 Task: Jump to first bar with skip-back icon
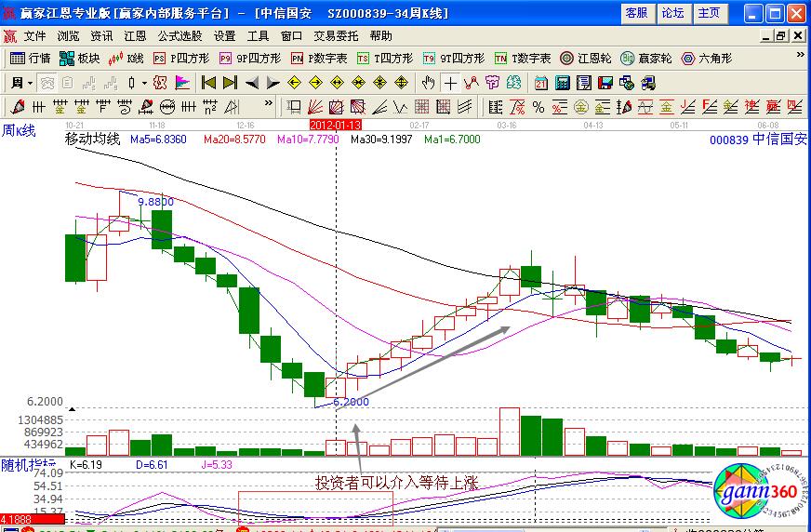click(x=208, y=82)
